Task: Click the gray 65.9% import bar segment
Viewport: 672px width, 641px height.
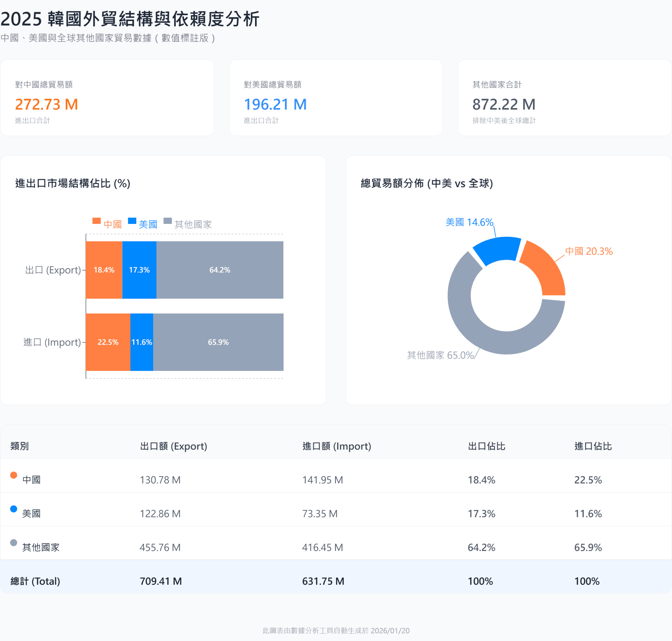Action: coord(218,342)
